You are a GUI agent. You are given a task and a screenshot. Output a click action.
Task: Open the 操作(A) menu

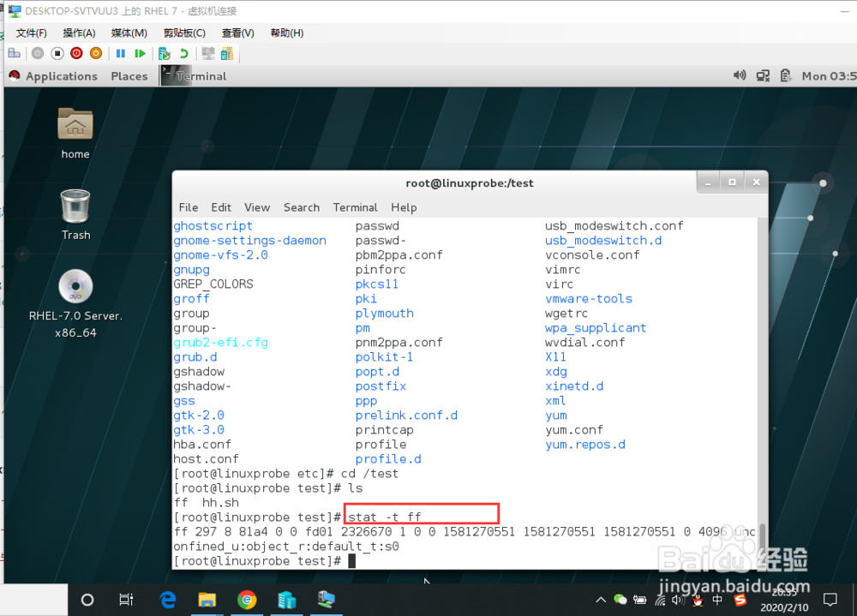pyautogui.click(x=79, y=33)
